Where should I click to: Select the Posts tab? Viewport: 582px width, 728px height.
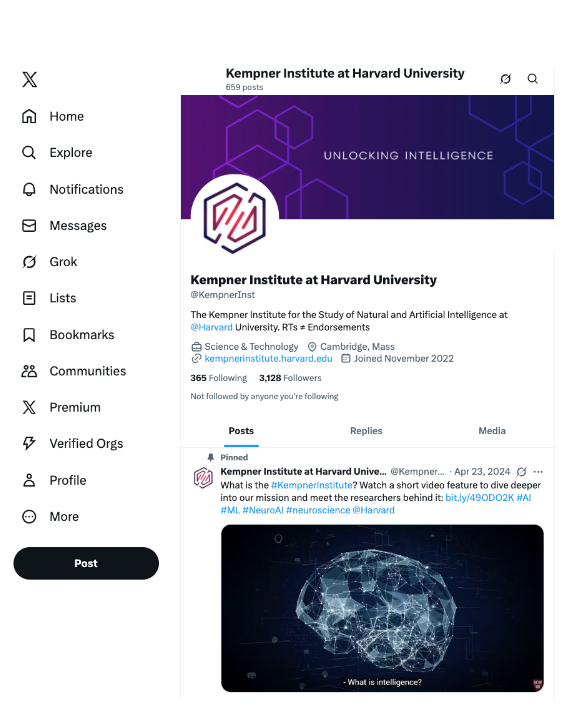241,431
